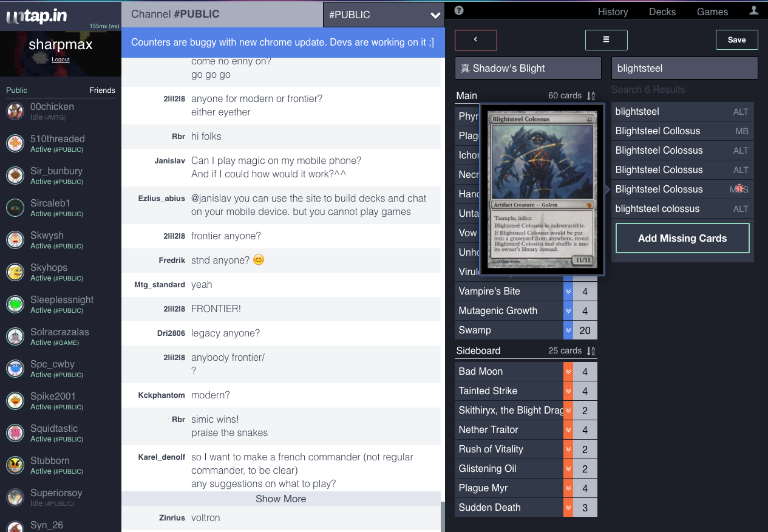Move Mutagenic Growth with its blue arrow

point(568,311)
